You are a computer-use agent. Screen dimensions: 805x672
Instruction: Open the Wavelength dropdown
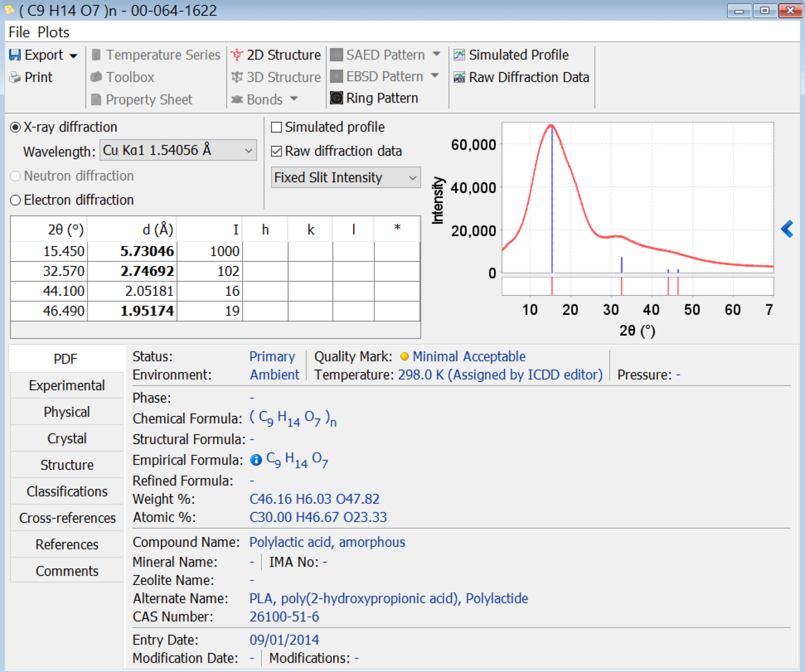tap(178, 151)
